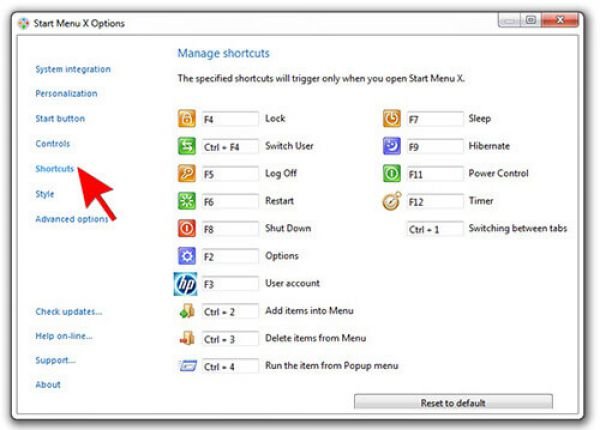Focus the Options F2 shortcut field
Screen dimensions: 600x430
(x=230, y=257)
